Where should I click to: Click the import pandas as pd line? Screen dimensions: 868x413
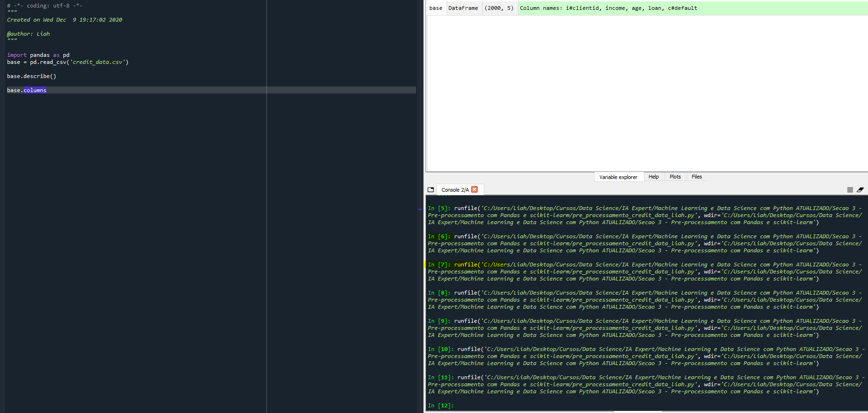tap(38, 55)
